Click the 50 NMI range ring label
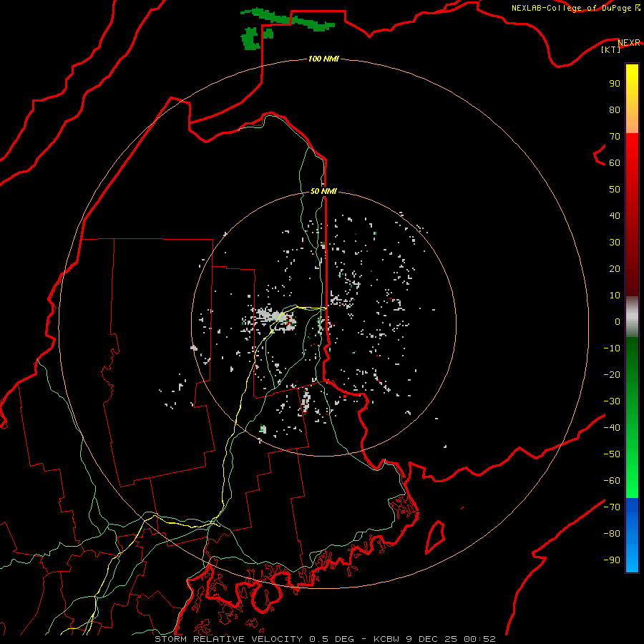Screen dimensions: 644x644 [323, 191]
